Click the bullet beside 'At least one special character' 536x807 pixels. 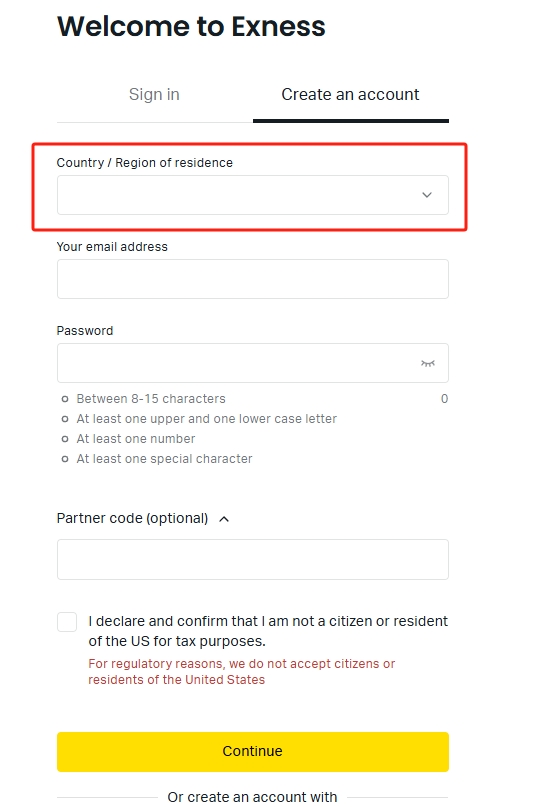[x=65, y=459]
